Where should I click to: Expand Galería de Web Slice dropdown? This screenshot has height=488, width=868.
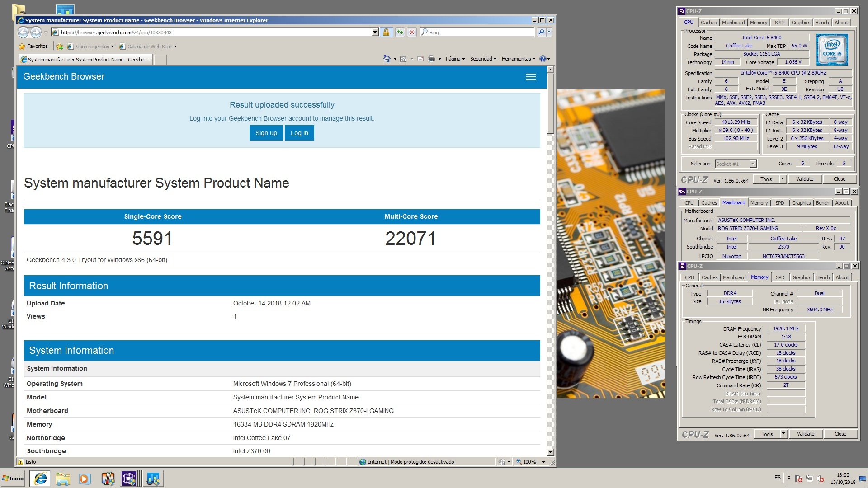[x=175, y=47]
